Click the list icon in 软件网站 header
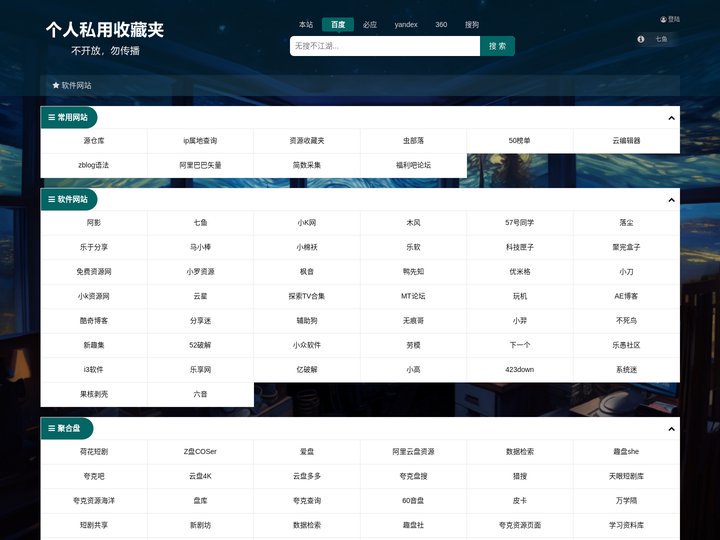720x540 pixels. click(51, 200)
